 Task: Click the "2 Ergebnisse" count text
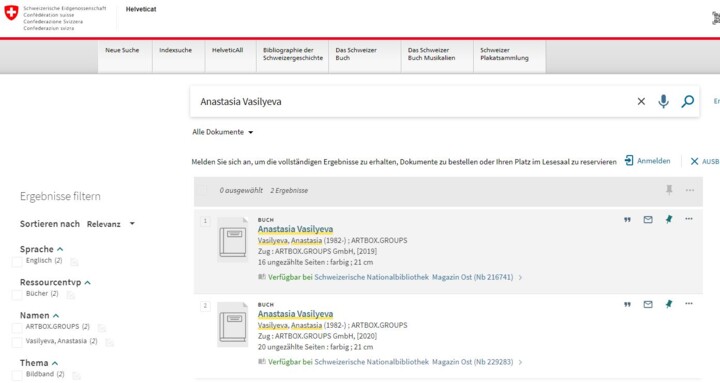(289, 190)
